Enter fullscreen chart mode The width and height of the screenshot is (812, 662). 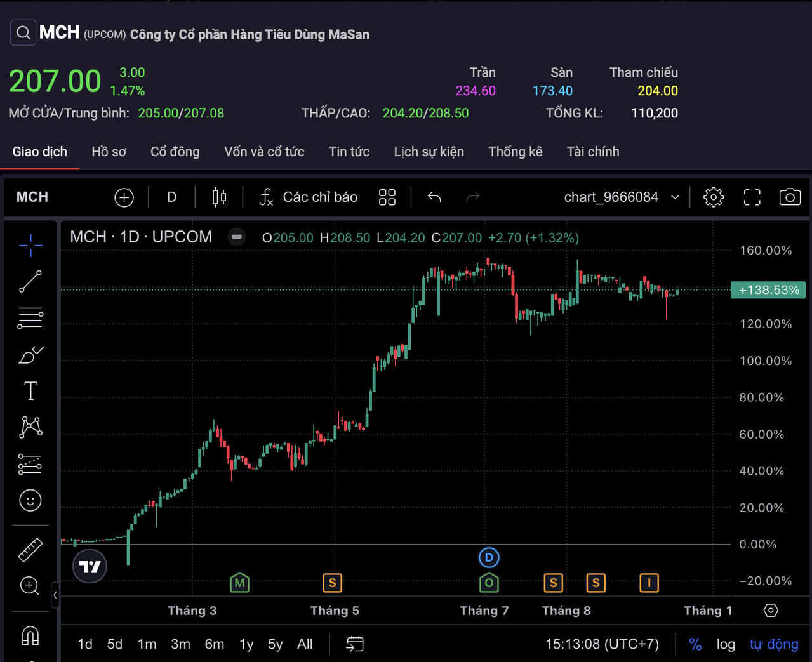752,197
